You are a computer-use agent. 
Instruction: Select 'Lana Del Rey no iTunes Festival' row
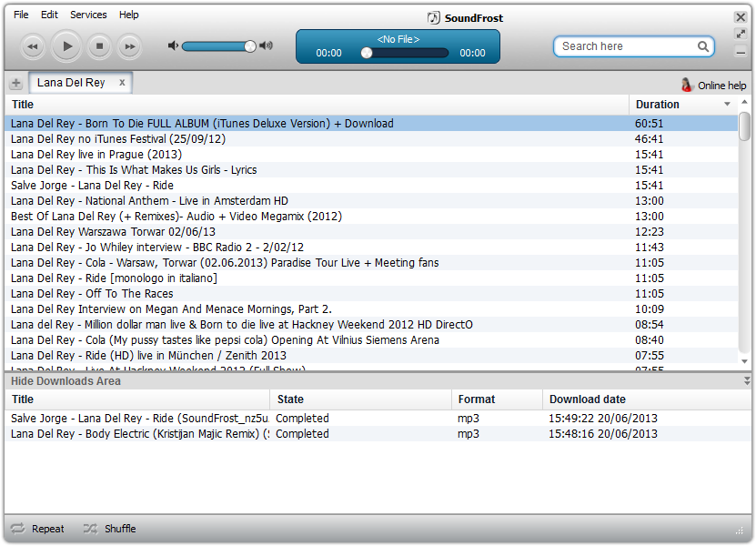click(371, 139)
